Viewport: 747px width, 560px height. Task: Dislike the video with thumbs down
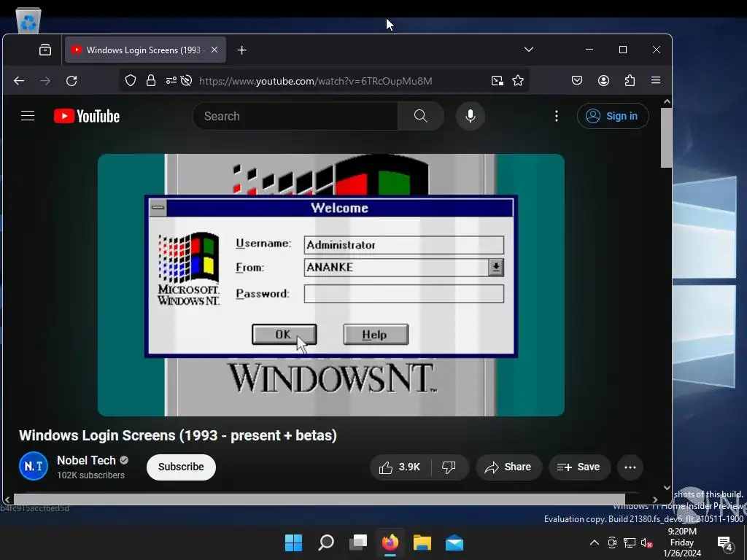tap(449, 467)
